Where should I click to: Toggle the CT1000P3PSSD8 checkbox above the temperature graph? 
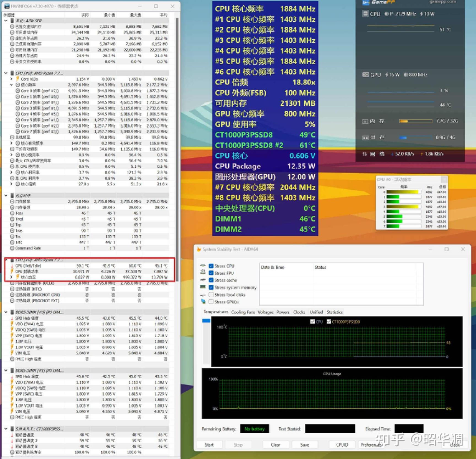tap(329, 321)
